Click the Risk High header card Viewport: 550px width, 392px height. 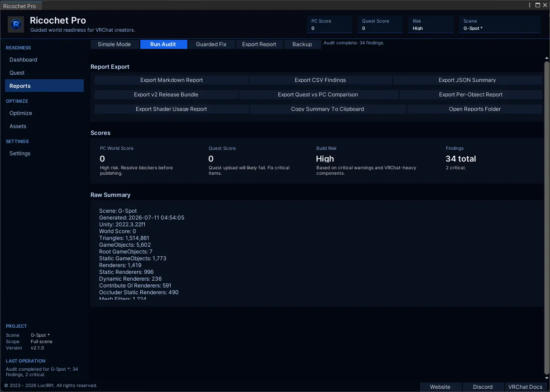click(x=431, y=24)
